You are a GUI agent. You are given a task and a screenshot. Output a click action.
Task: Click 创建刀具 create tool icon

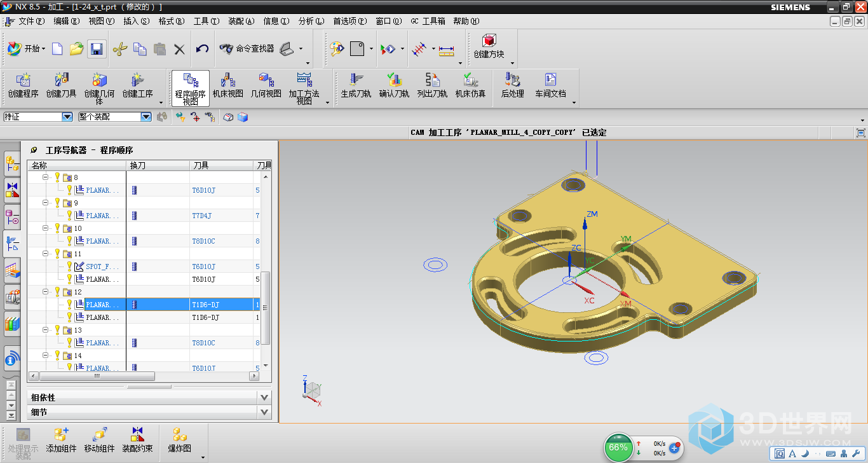click(62, 85)
